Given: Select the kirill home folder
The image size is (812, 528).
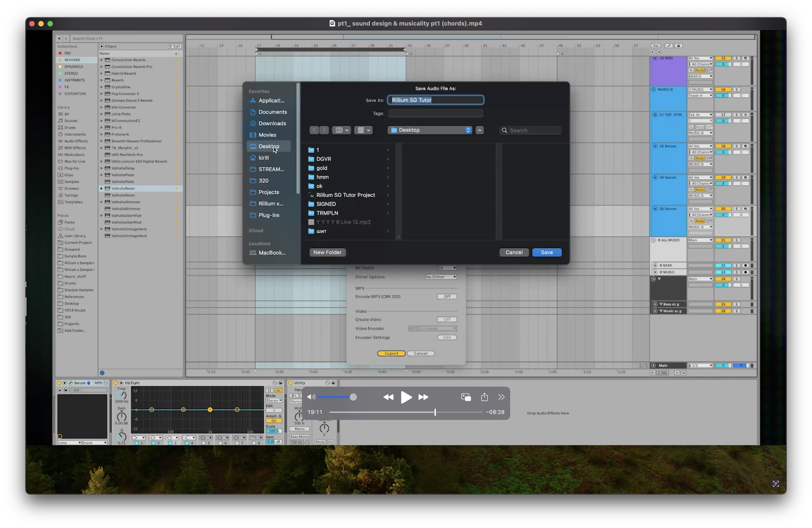Looking at the screenshot, I should click(269, 158).
